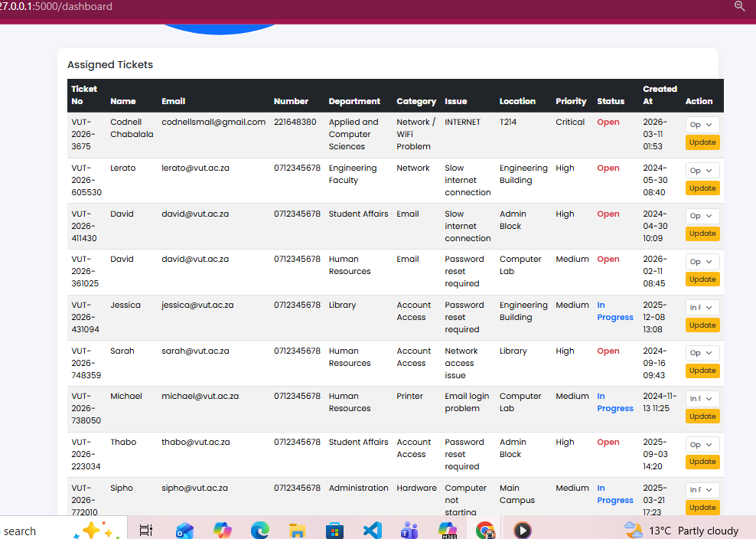The height and width of the screenshot is (539, 756).
Task: Click Update for Michael's ticket
Action: (702, 416)
